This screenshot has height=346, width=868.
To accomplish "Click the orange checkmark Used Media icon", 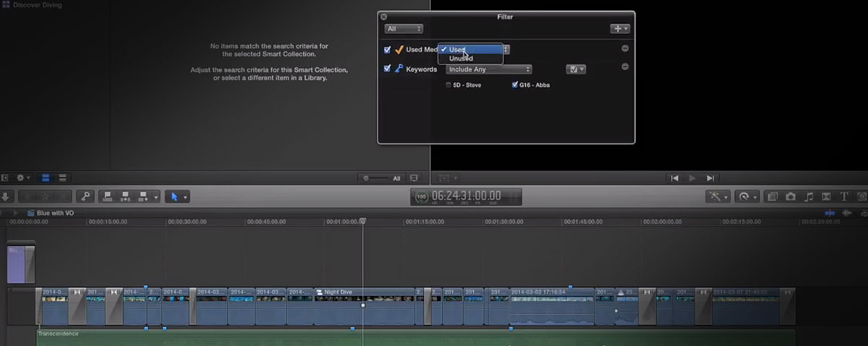I will point(399,49).
